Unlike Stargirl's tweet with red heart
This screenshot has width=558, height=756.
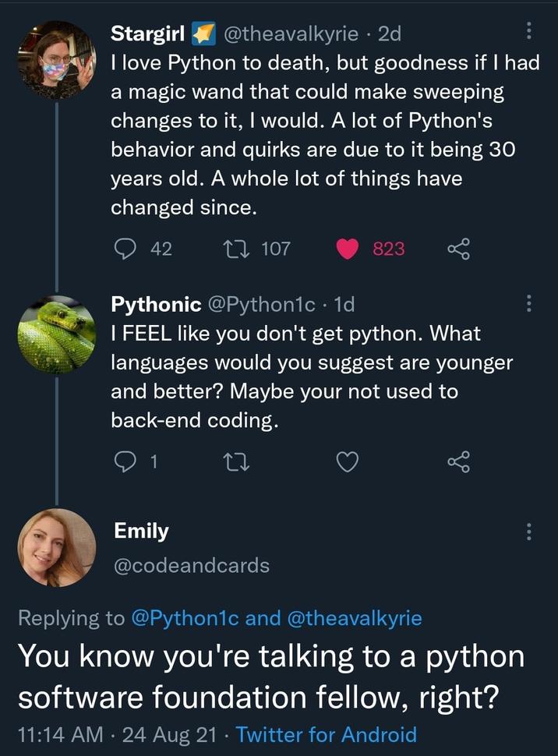point(348,249)
